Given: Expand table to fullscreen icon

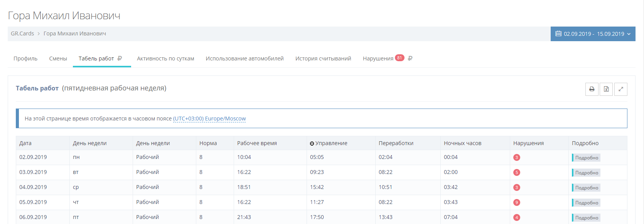Looking at the screenshot, I should (x=620, y=89).
